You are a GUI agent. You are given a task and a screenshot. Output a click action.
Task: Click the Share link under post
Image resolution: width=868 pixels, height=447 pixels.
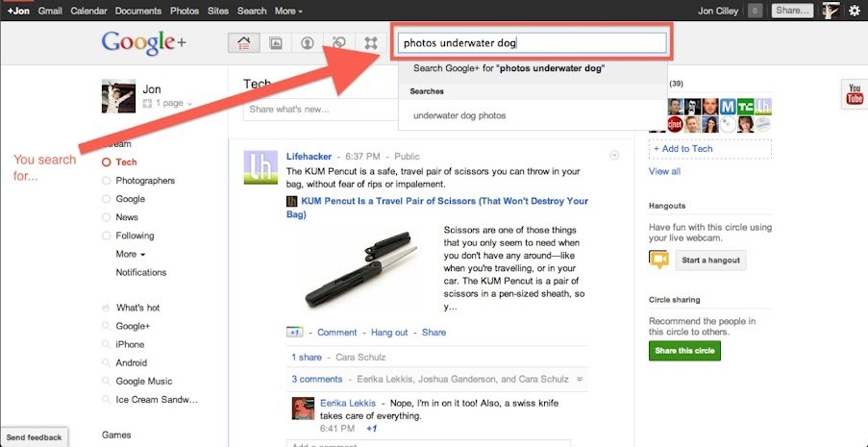click(x=434, y=333)
